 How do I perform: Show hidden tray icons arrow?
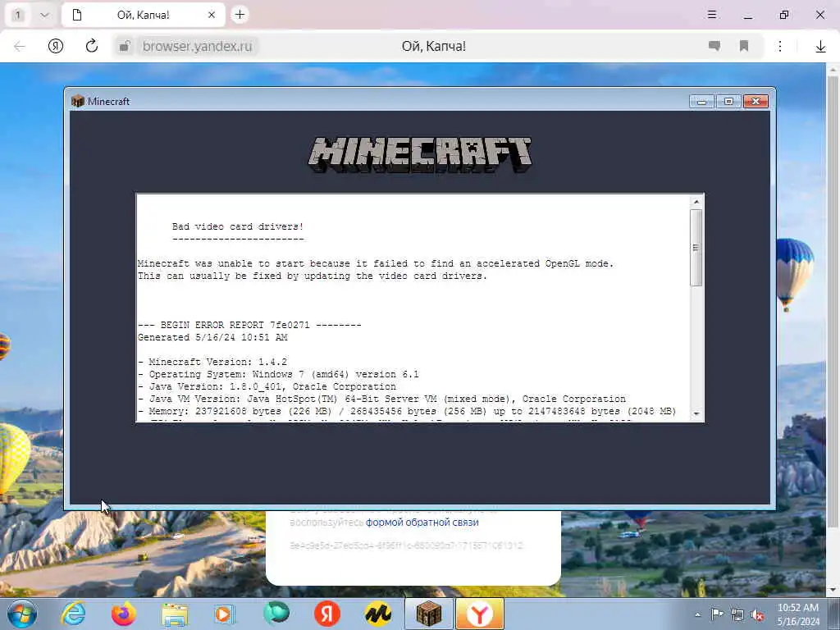(x=697, y=615)
